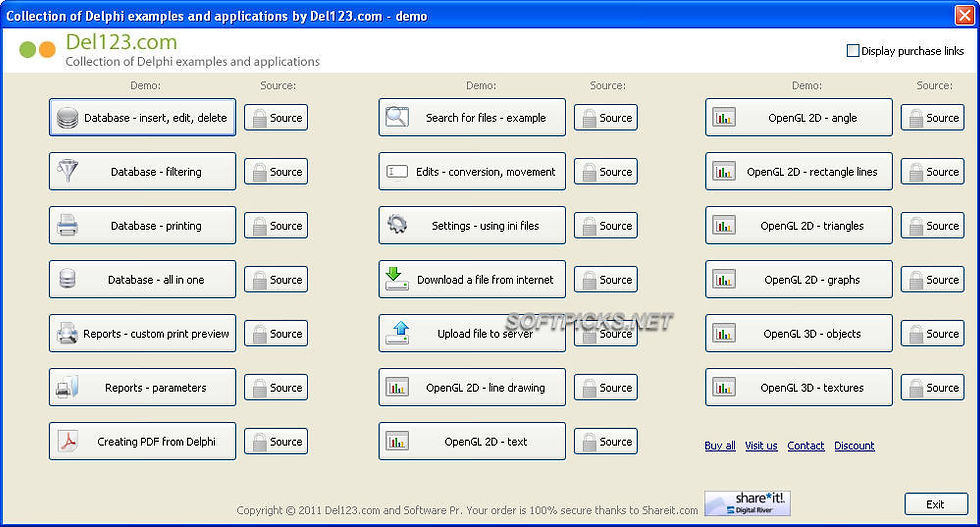Image resolution: width=980 pixels, height=527 pixels.
Task: Launch the Reports - parameters demo
Action: coord(142,387)
